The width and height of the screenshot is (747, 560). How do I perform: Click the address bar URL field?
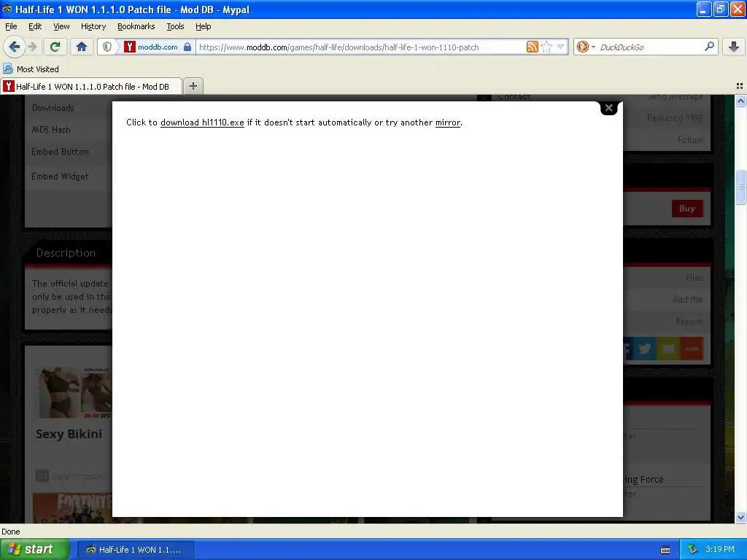click(362, 47)
